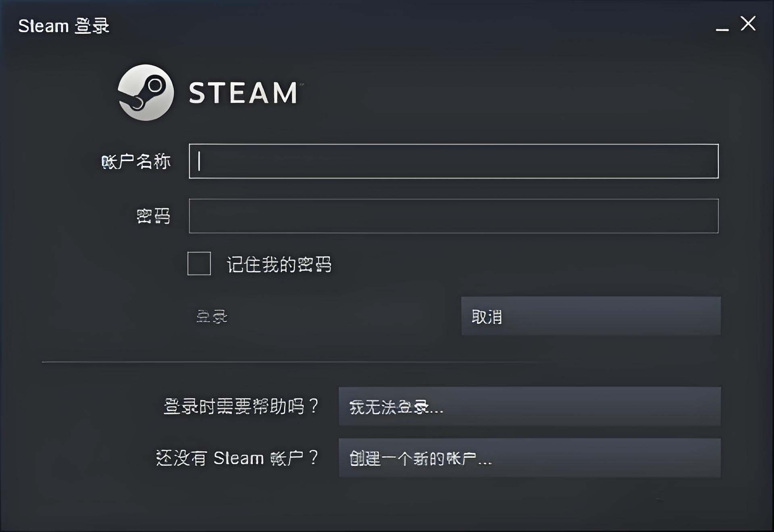Image resolution: width=774 pixels, height=532 pixels.
Task: Click the 登录时需要帮助吗？ text
Action: point(241,407)
